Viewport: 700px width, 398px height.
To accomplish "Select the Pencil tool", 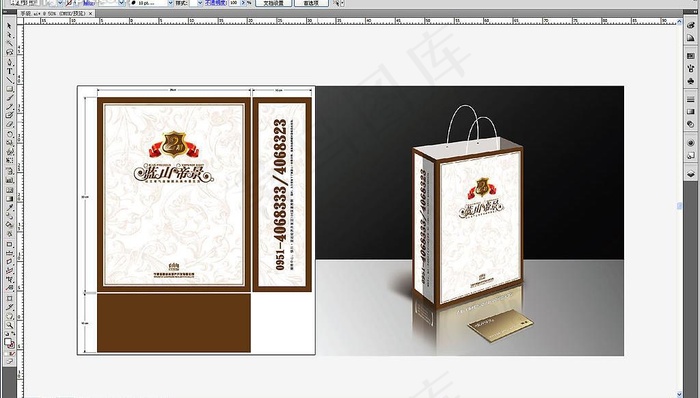I will [x=9, y=107].
